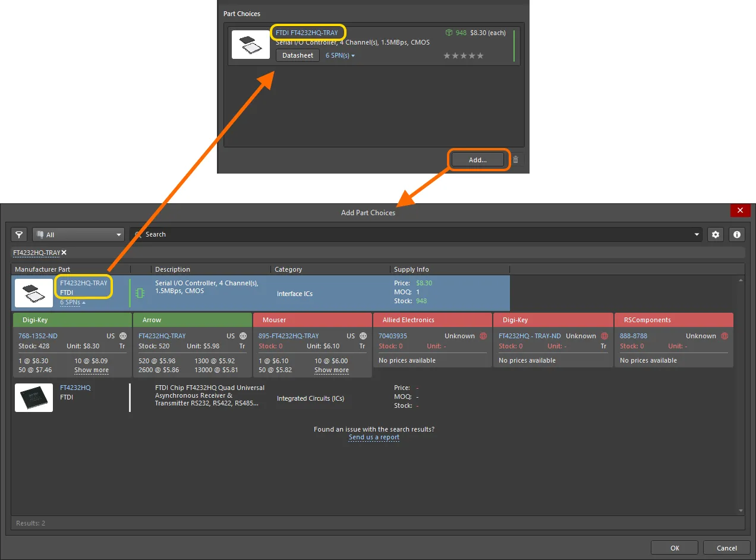756x560 pixels.
Task: Click the red Digi-Key card header
Action: pos(553,320)
